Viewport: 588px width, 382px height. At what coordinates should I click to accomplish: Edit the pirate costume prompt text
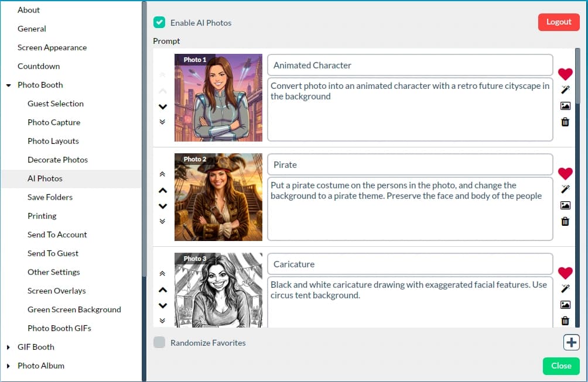click(x=410, y=209)
